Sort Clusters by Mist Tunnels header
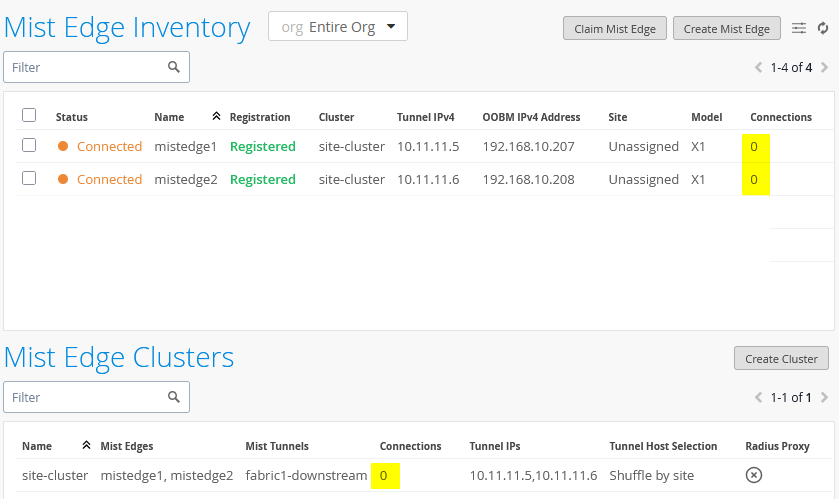 click(x=277, y=446)
